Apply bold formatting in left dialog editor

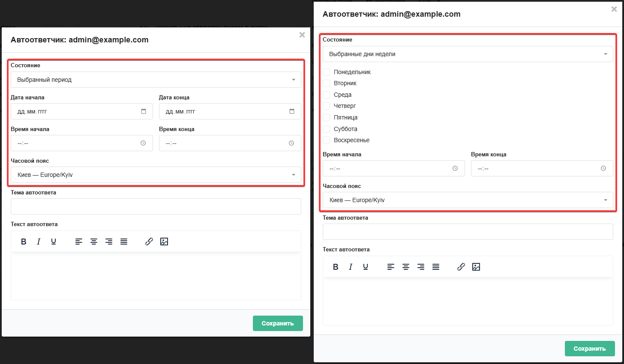[24, 242]
